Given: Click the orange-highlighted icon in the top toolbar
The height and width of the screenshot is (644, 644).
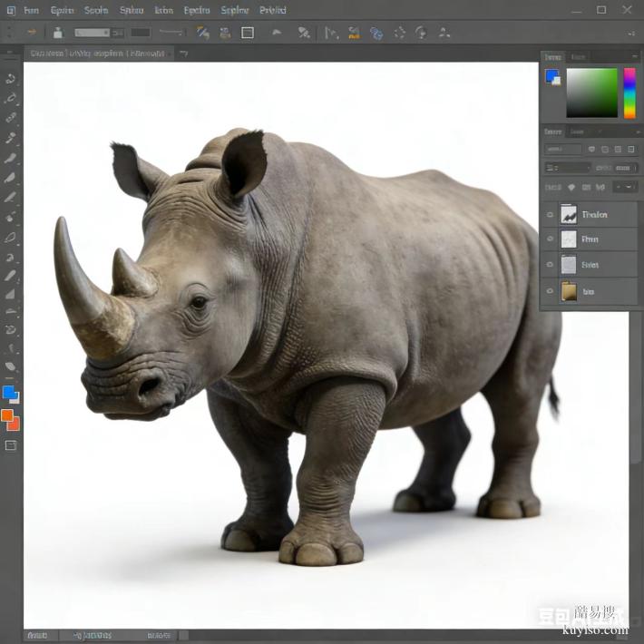Looking at the screenshot, I should point(353,33).
